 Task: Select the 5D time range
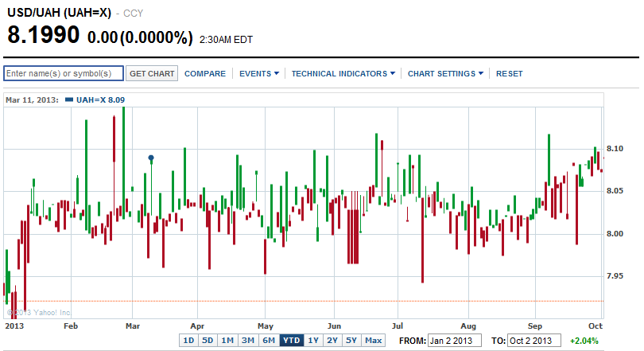[x=208, y=341]
